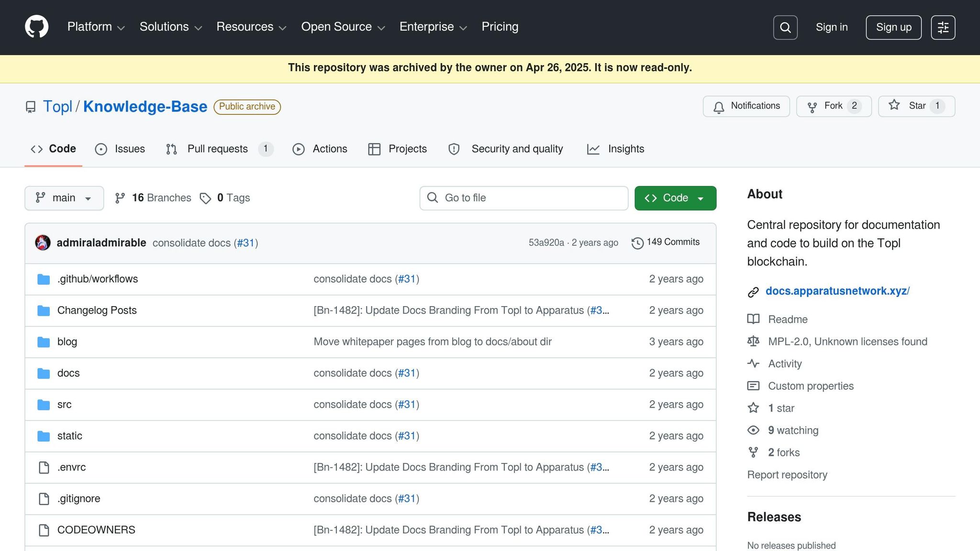980x551 pixels.
Task: Open the Pull requests tab
Action: 219,149
